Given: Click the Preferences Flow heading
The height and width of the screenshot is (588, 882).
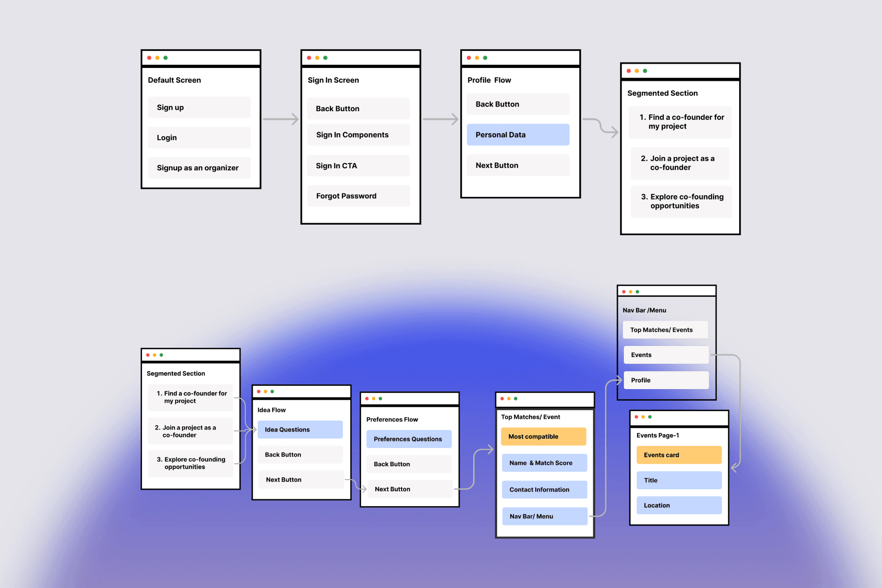Looking at the screenshot, I should (x=392, y=419).
